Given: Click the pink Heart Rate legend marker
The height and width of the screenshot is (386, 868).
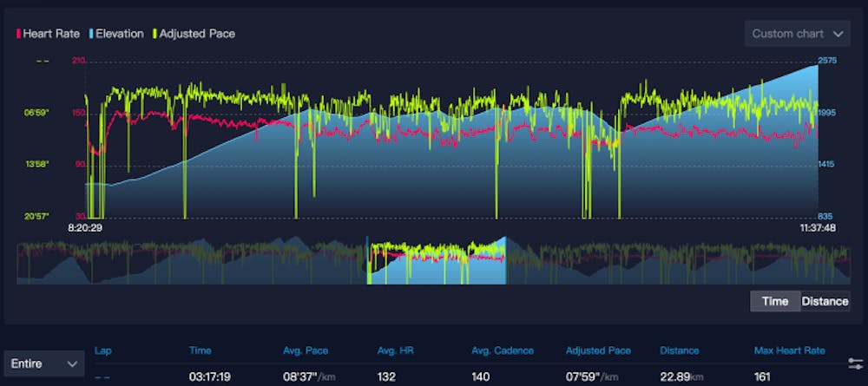Looking at the screenshot, I should pos(19,34).
